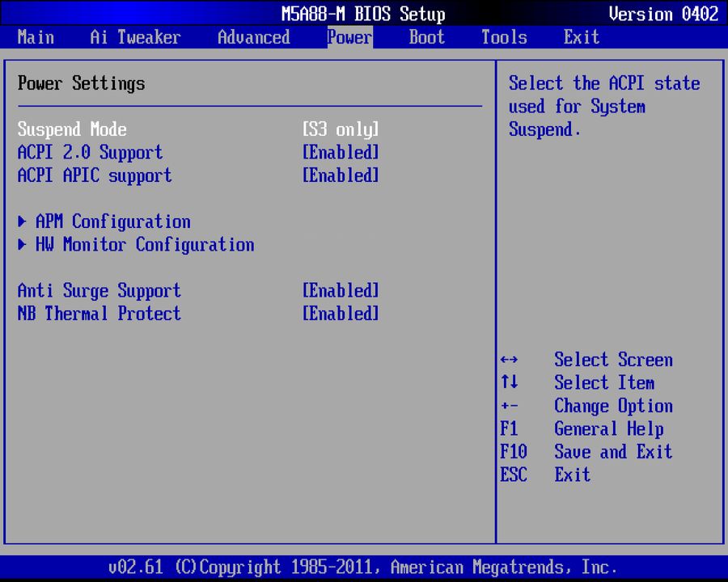Click the Exit text beside ESC

(x=573, y=474)
